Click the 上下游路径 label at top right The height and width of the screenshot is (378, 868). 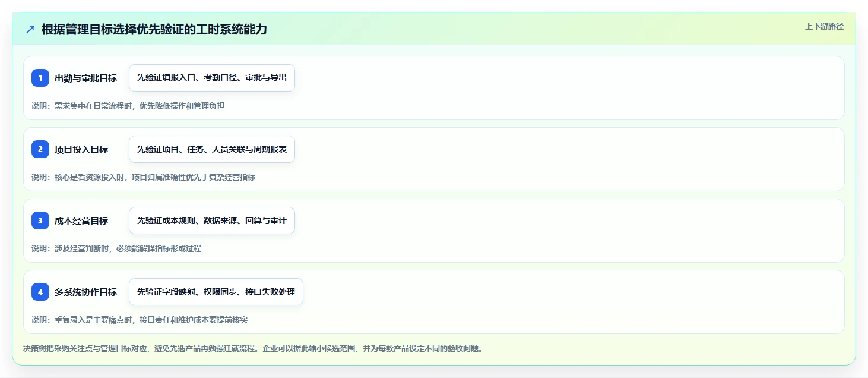(x=824, y=26)
